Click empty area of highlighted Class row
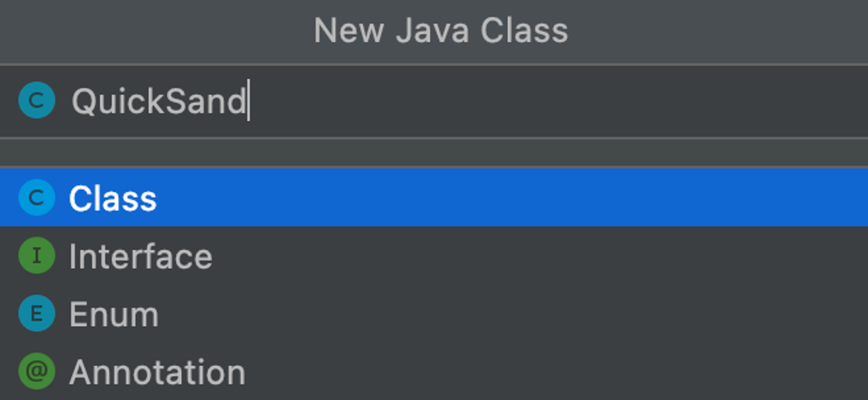868x400 pixels. pyautogui.click(x=512, y=198)
